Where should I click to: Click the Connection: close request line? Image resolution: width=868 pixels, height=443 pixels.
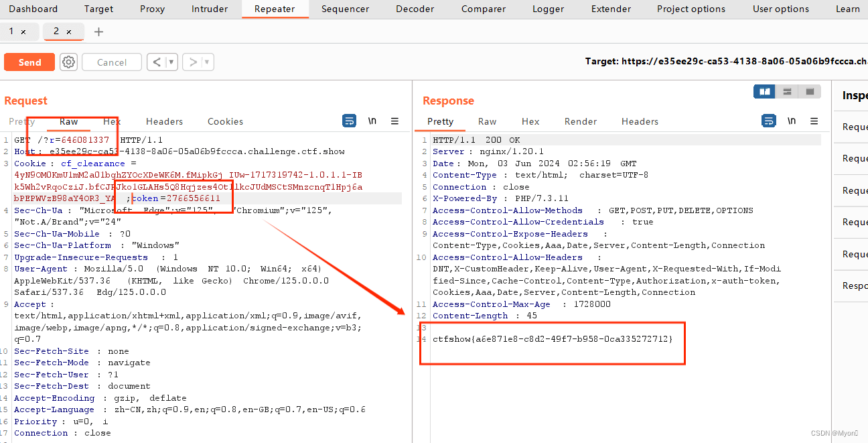point(62,433)
